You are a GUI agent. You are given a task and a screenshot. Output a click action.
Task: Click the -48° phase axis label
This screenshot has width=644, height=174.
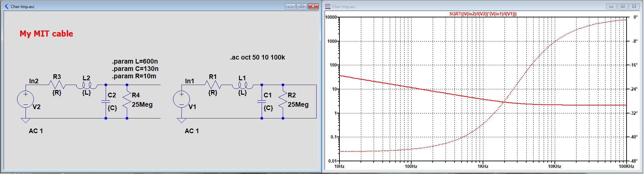coord(634,161)
